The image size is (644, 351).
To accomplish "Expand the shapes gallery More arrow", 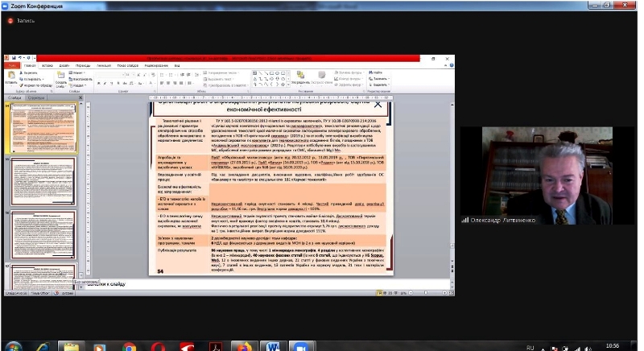I will click(x=288, y=85).
